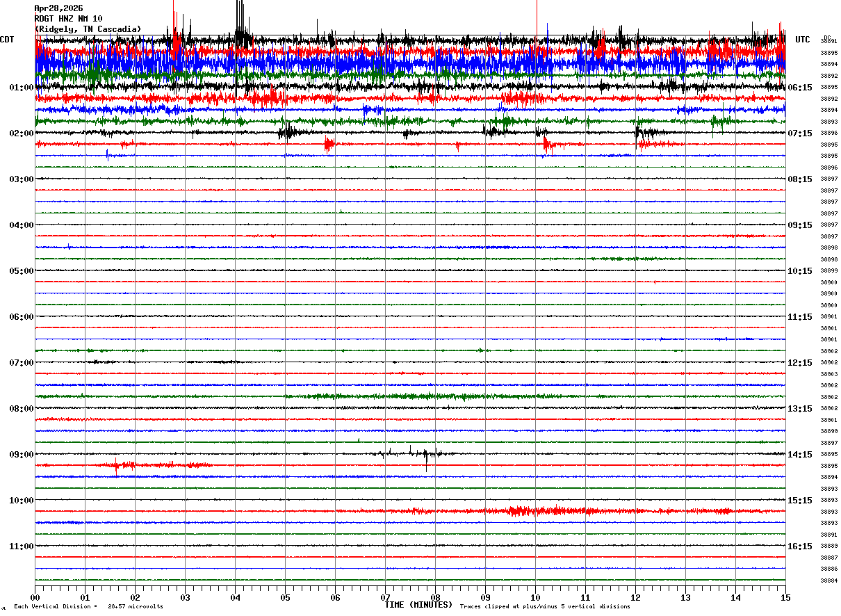
Task: Select the 04:00 CDT hour label
Action: pyautogui.click(x=22, y=225)
